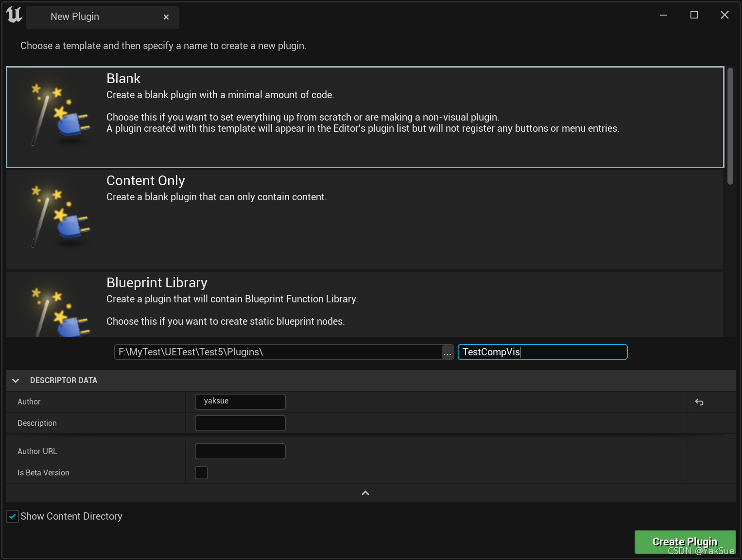The image size is (742, 560).
Task: Choose the Content Only template
Action: click(365, 219)
